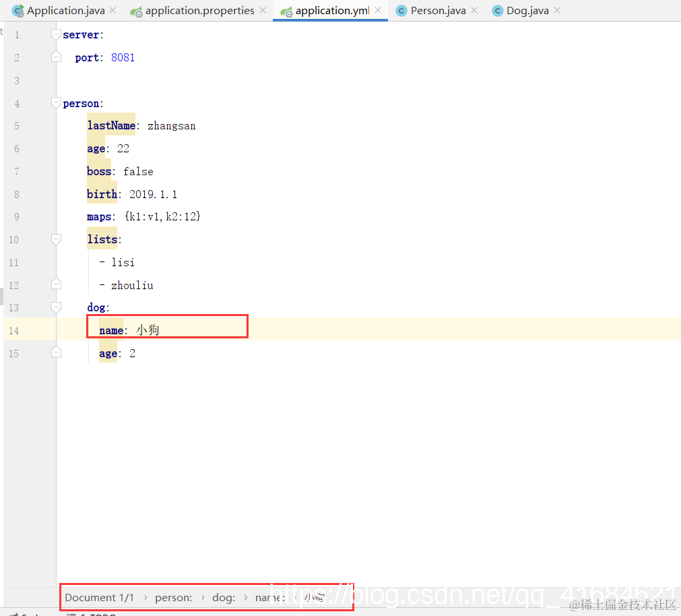
Task: Close the application.yml tab
Action: (378, 10)
